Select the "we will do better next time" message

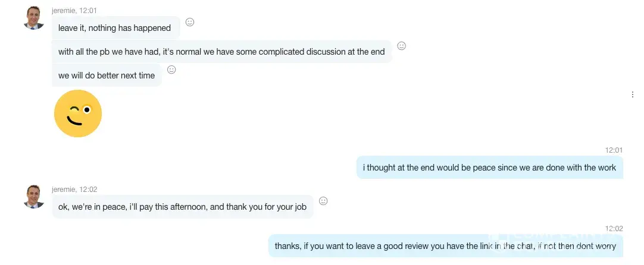click(x=107, y=75)
